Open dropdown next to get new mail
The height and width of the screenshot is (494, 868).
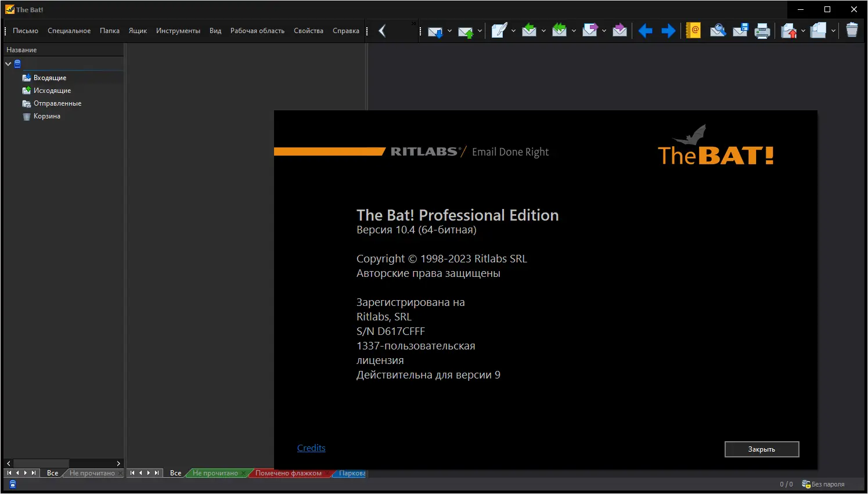tap(449, 31)
